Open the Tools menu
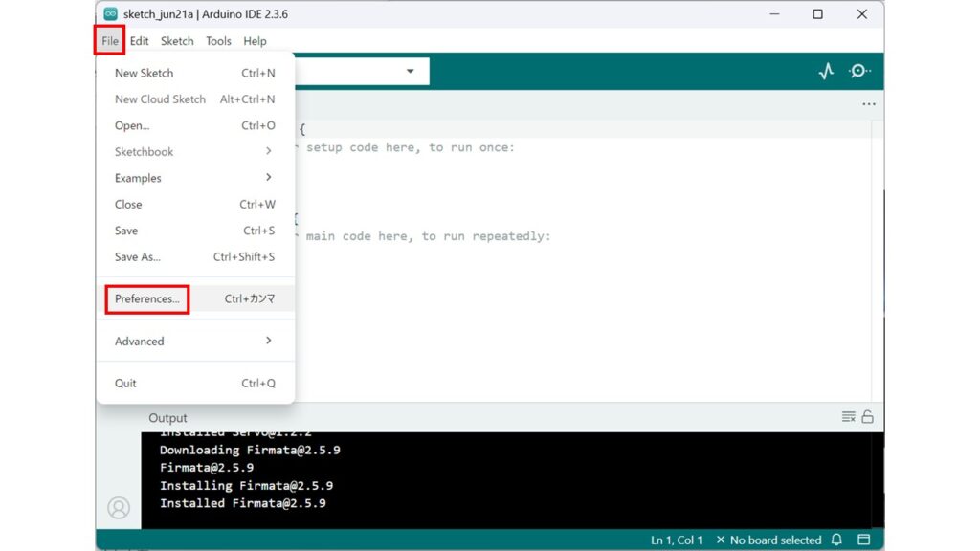The image size is (980, 551). (218, 41)
